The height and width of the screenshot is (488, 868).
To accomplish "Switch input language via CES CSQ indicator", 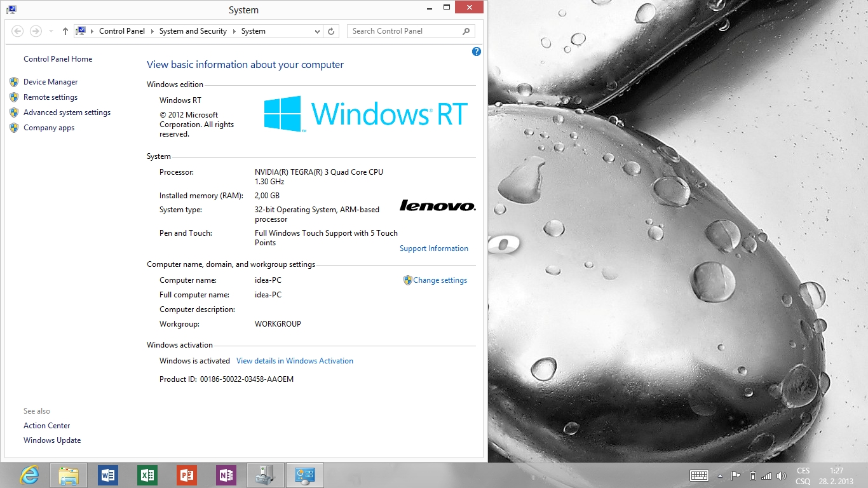I will pyautogui.click(x=803, y=476).
